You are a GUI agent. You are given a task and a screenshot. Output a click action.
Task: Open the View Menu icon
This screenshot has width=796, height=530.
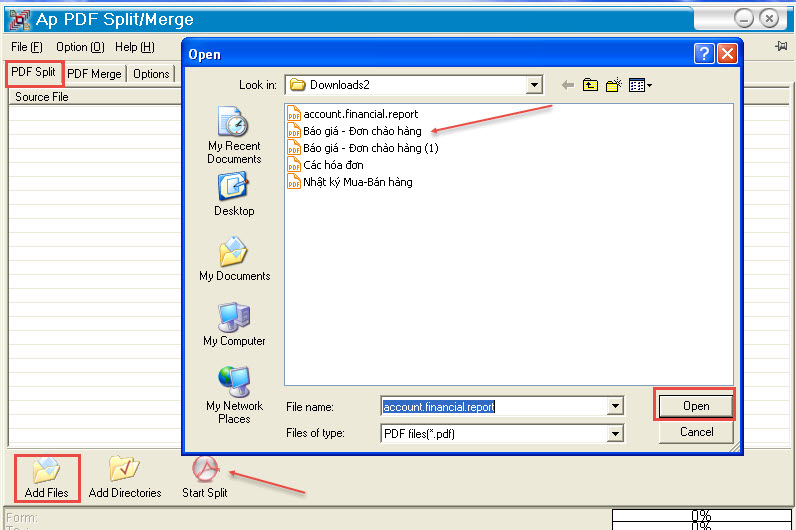pyautogui.click(x=640, y=85)
